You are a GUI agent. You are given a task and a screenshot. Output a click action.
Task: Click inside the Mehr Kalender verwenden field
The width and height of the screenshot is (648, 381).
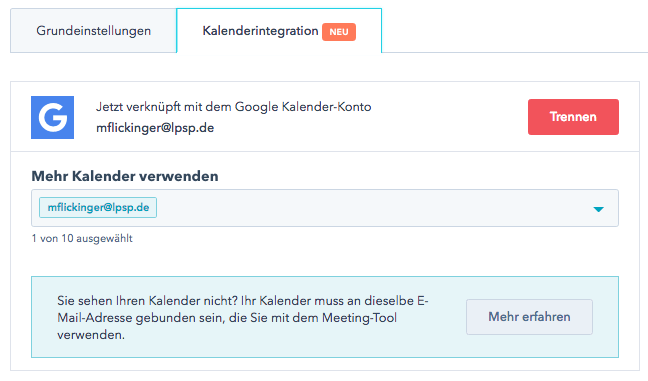(x=325, y=208)
